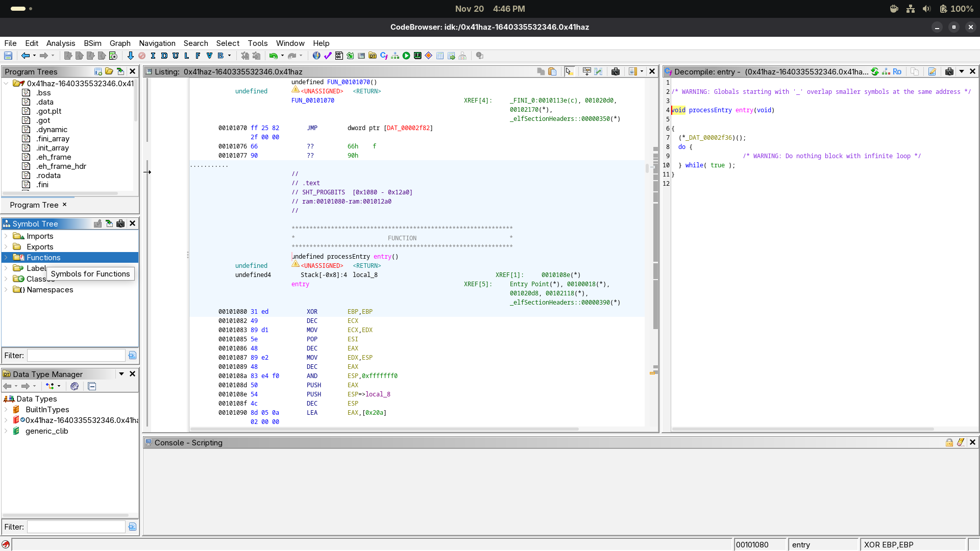Toggle console scroll lock icon
The height and width of the screenshot is (551, 980).
949,442
